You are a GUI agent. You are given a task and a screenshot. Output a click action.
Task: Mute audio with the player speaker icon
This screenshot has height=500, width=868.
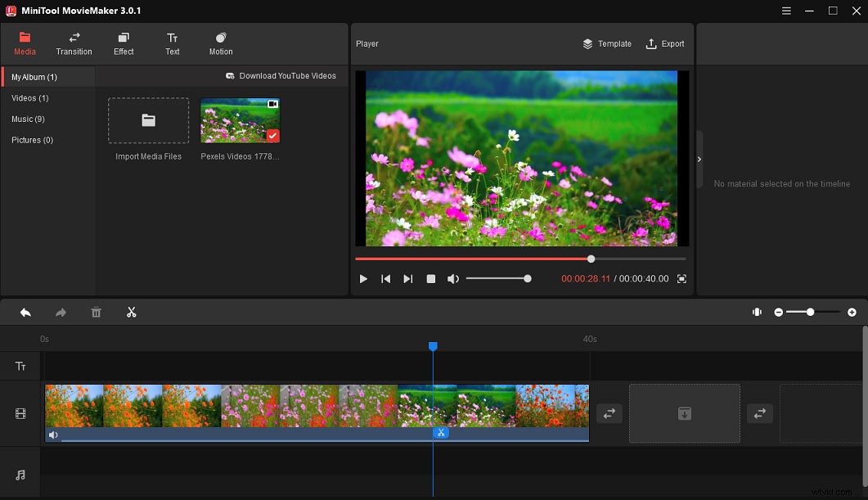pyautogui.click(x=453, y=278)
